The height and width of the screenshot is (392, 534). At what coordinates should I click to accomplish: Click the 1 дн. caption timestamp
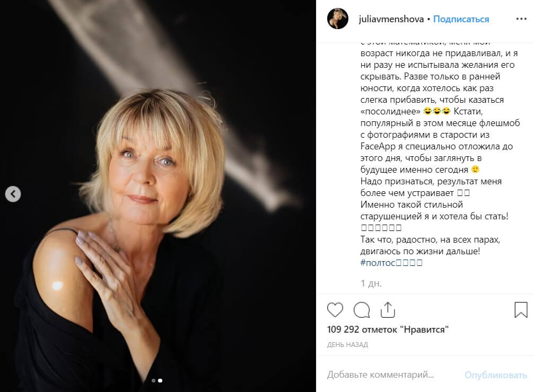click(x=371, y=283)
